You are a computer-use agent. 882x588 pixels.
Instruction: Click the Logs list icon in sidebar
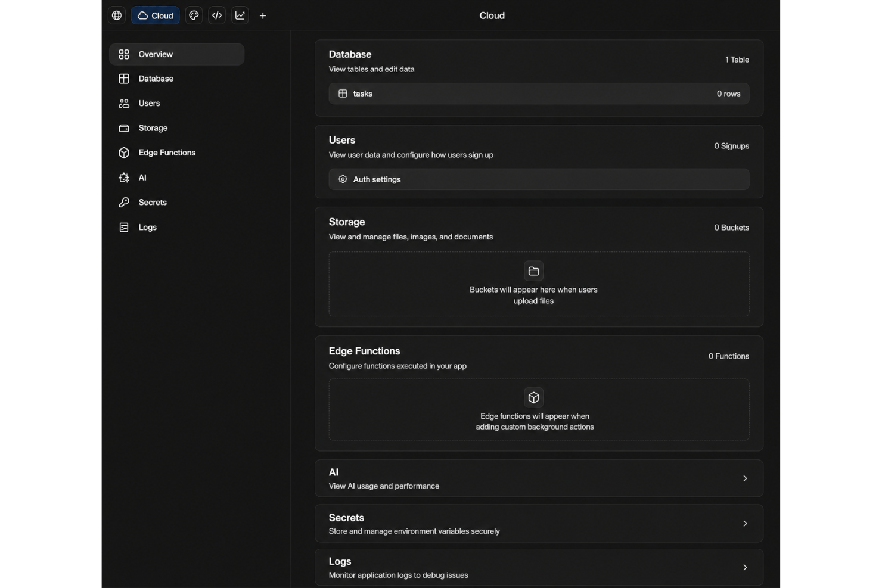click(124, 228)
